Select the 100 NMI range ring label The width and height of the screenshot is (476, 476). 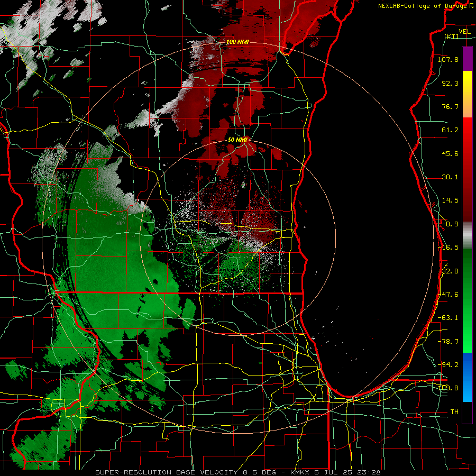(x=237, y=42)
